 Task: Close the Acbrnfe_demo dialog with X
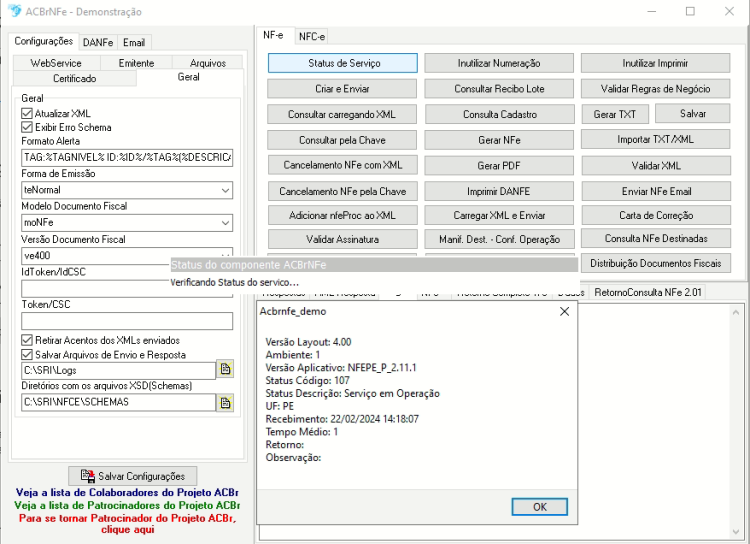point(564,311)
